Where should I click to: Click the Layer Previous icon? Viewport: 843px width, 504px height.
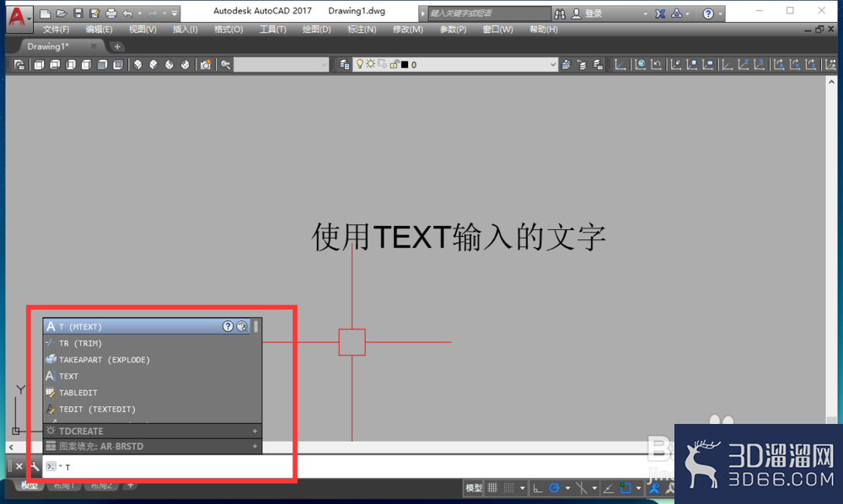(582, 65)
